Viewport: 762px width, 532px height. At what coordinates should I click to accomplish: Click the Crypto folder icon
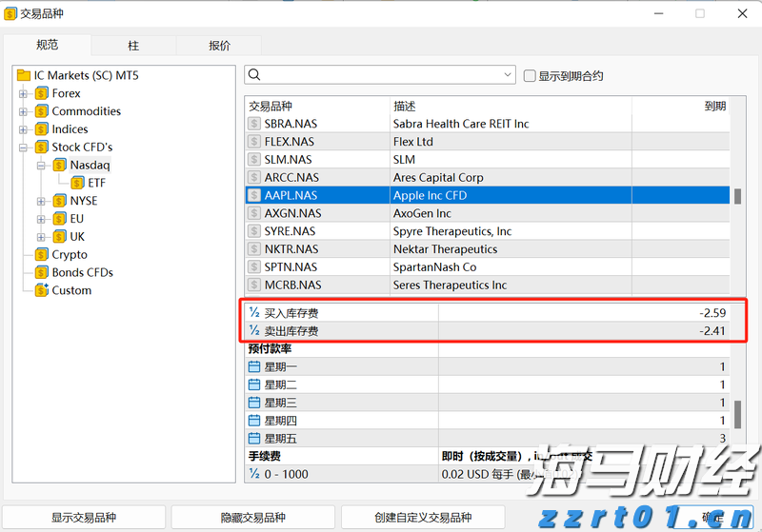(42, 255)
